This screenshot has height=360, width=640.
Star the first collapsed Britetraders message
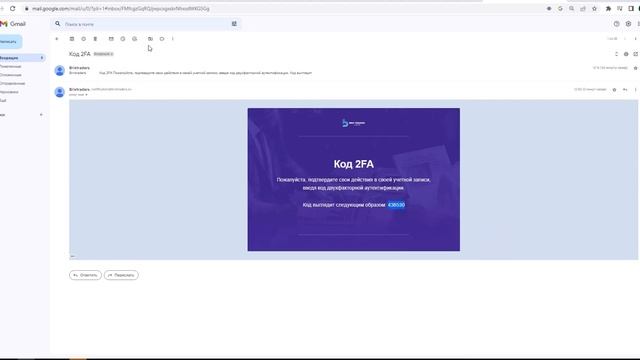(636, 68)
